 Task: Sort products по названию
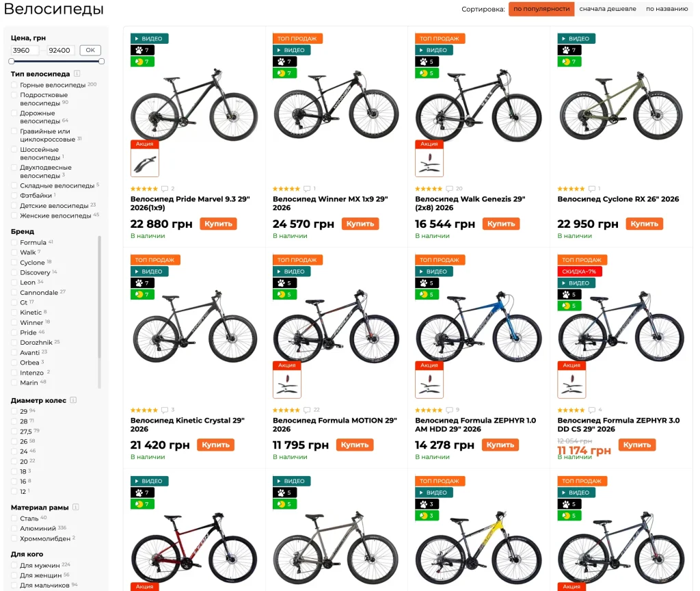[x=667, y=9]
